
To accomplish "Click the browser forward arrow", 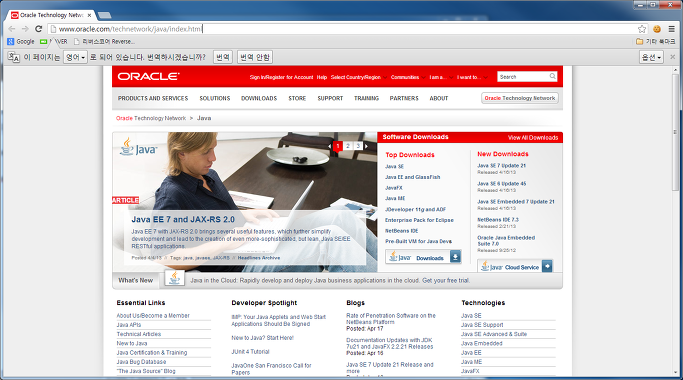I will pyautogui.click(x=25, y=29).
